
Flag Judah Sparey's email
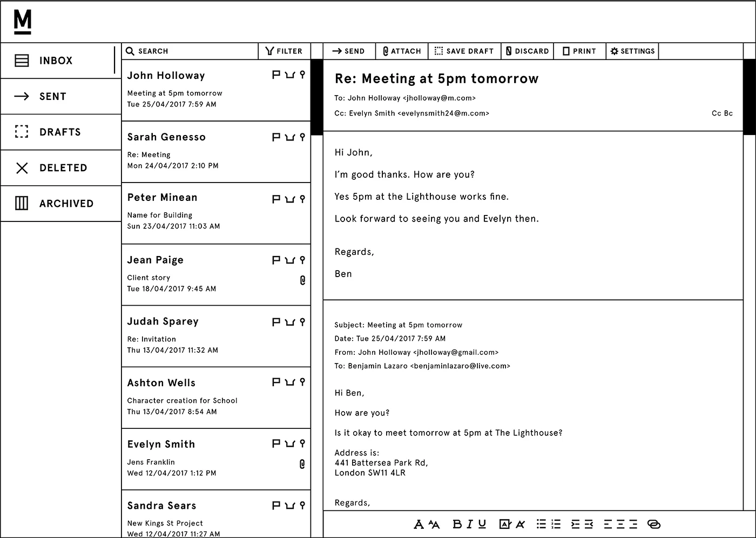tap(276, 322)
